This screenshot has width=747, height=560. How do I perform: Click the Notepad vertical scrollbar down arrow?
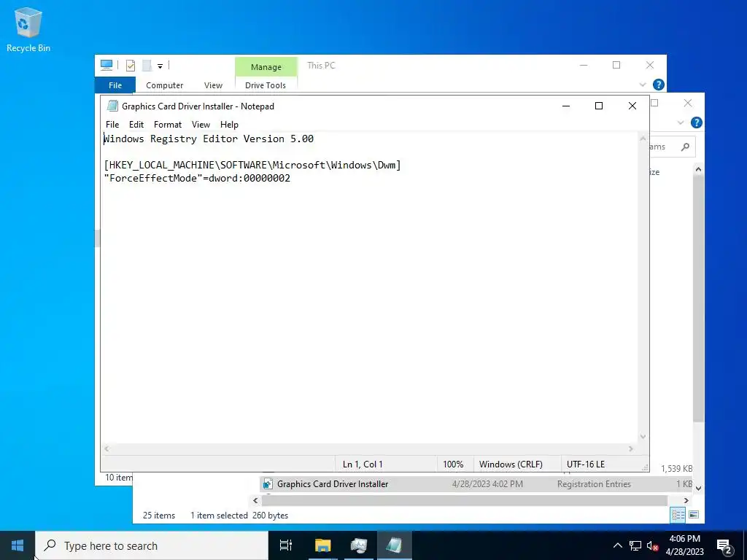pos(643,437)
